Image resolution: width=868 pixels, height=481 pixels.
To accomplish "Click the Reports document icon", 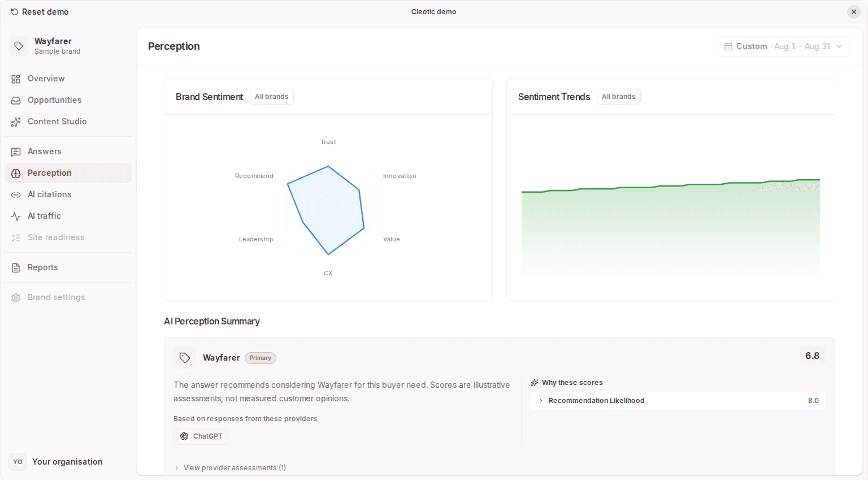I will pyautogui.click(x=16, y=268).
